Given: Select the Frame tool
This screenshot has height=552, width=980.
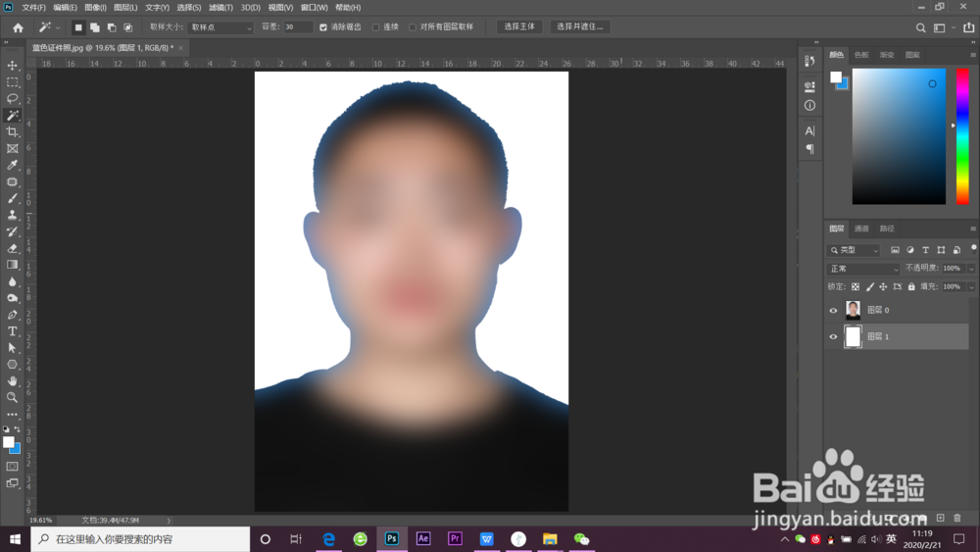Looking at the screenshot, I should pyautogui.click(x=12, y=149).
